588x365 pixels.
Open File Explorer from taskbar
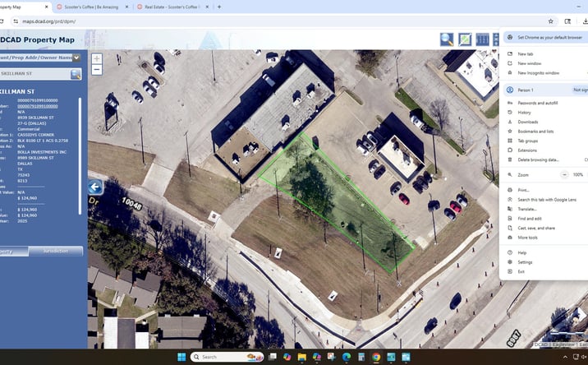coord(302,357)
